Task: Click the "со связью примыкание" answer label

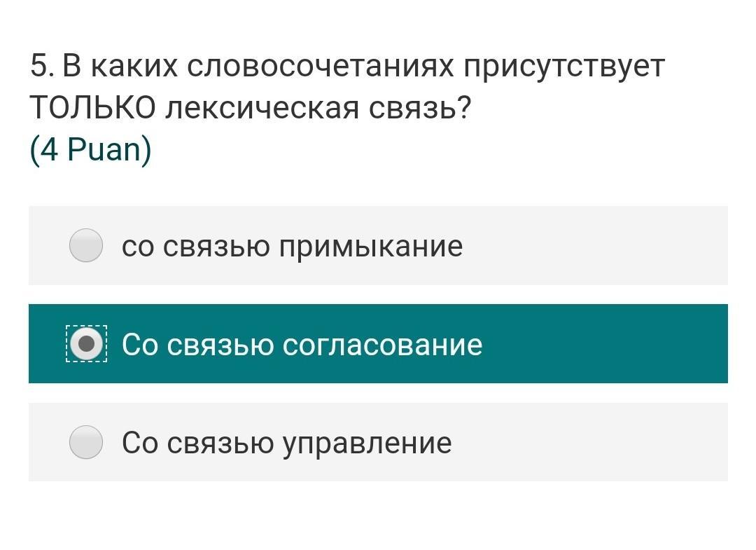Action: pyautogui.click(x=292, y=246)
